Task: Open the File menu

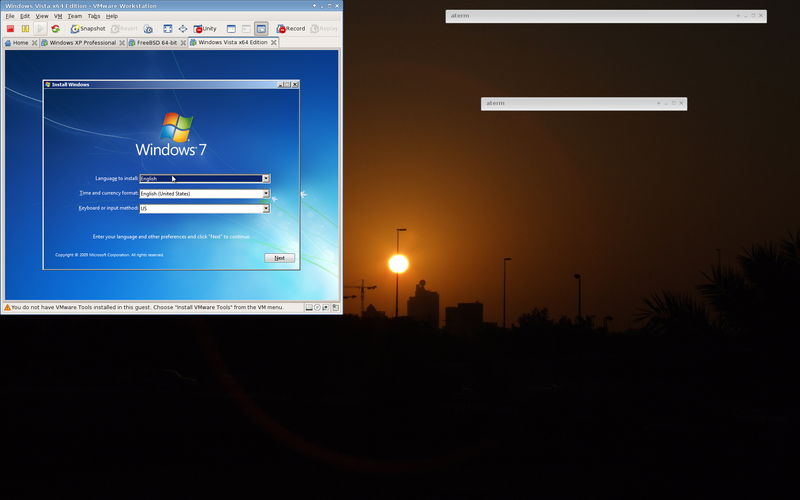Action: (10, 16)
